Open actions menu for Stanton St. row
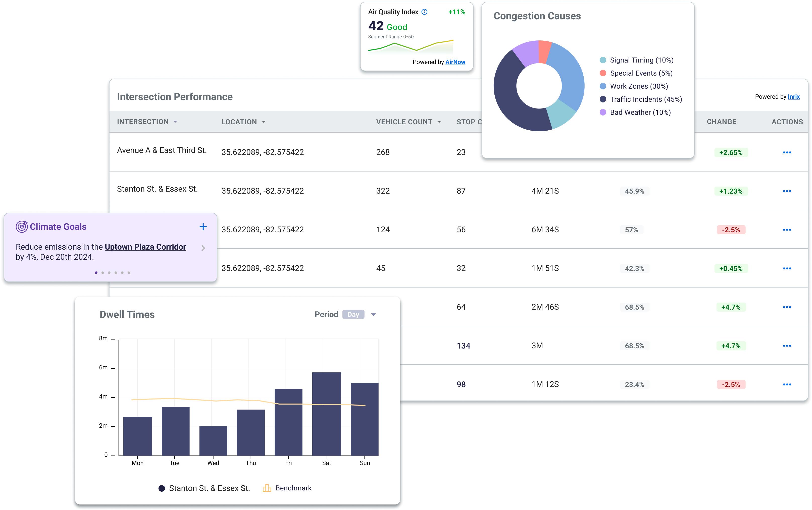812x510 pixels. click(787, 191)
